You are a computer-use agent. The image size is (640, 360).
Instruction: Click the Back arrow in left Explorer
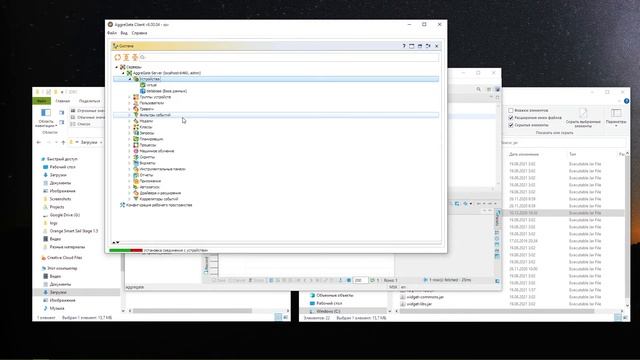tap(39, 142)
